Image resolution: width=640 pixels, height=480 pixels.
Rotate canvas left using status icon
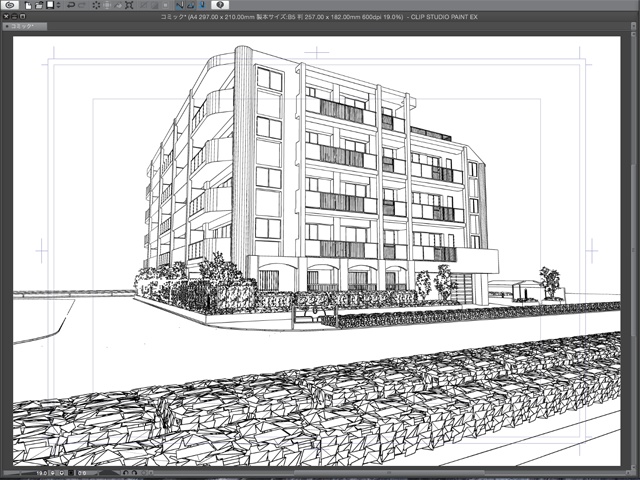point(125,473)
